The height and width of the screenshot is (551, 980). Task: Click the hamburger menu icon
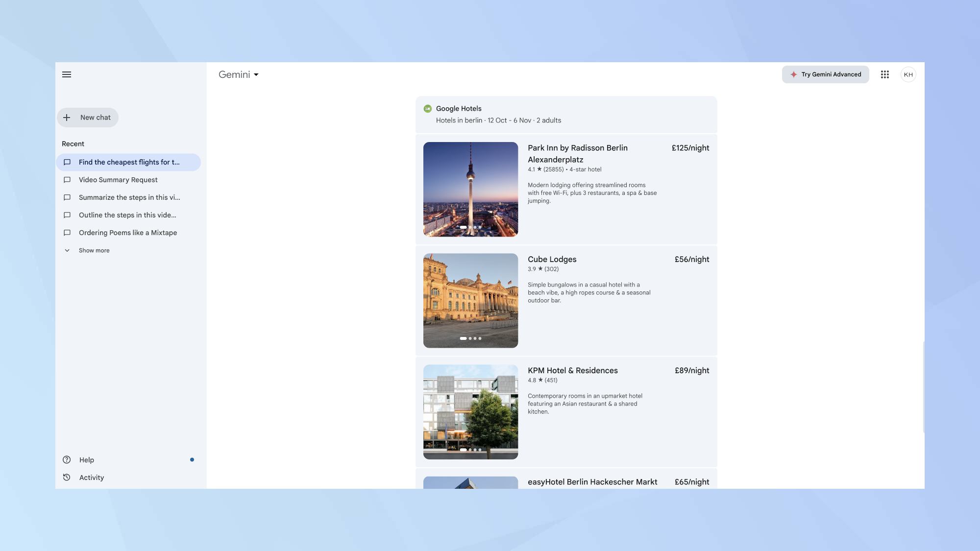[66, 74]
